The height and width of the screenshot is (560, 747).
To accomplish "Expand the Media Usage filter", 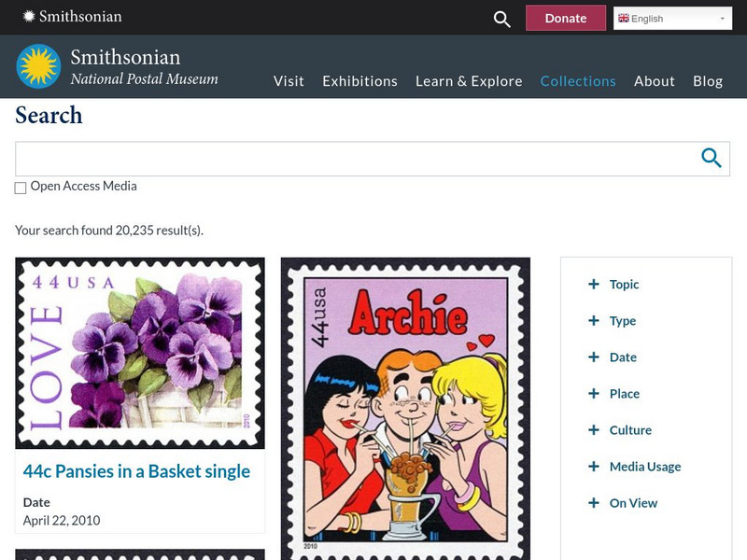I will 645,467.
